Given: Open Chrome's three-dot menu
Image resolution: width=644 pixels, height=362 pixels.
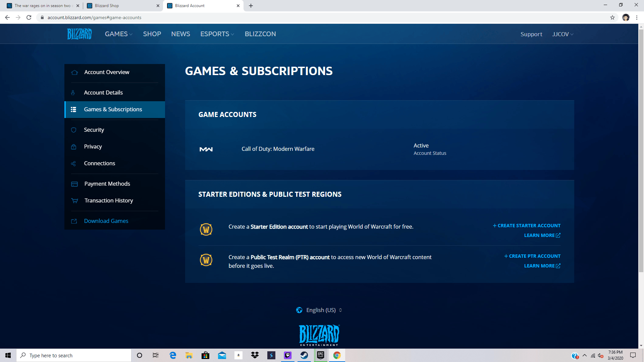Looking at the screenshot, I should [x=637, y=17].
